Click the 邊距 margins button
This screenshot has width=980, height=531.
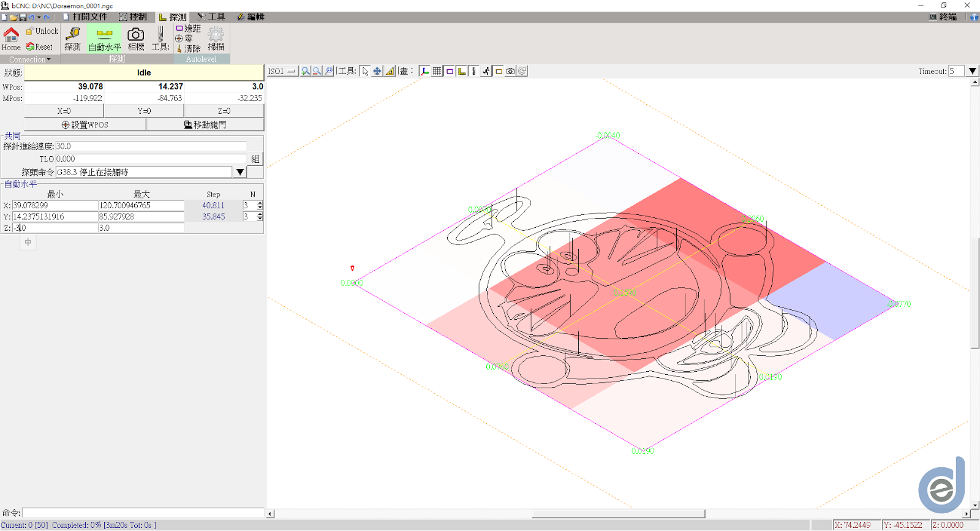tap(189, 28)
